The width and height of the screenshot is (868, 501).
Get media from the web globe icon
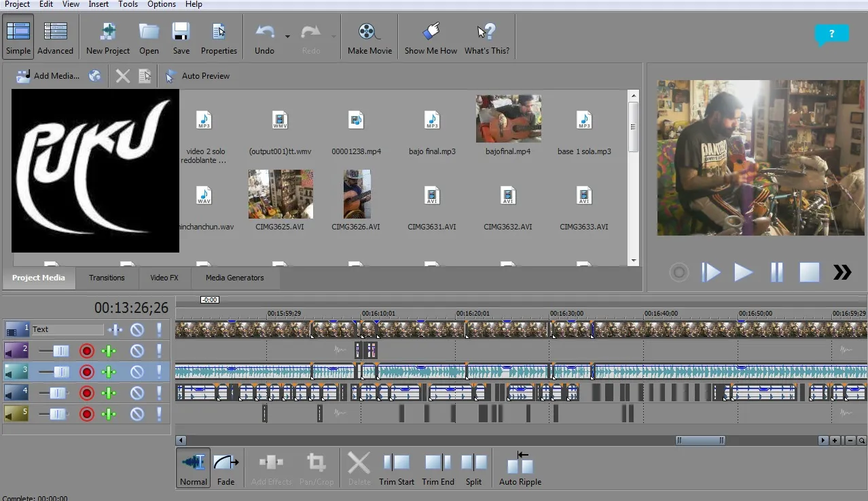[95, 76]
